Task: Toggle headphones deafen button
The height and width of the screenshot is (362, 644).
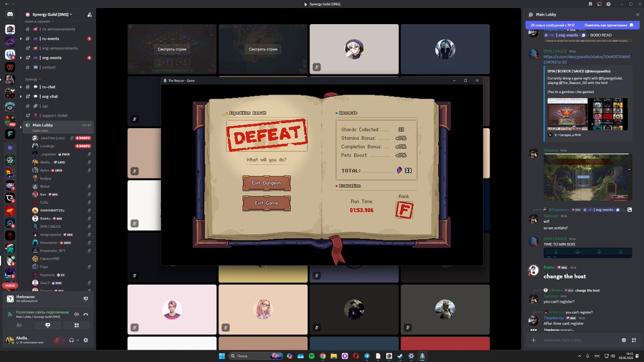Action: click(71, 340)
